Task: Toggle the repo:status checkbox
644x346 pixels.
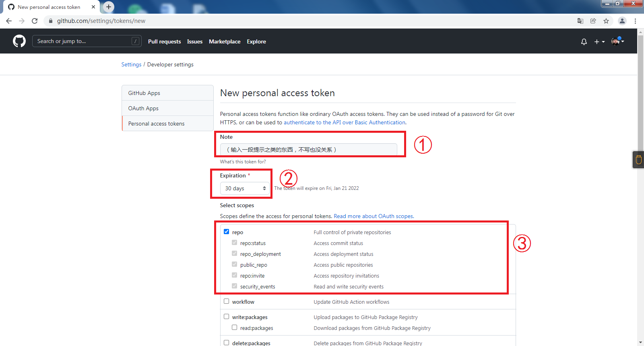Action: click(235, 243)
